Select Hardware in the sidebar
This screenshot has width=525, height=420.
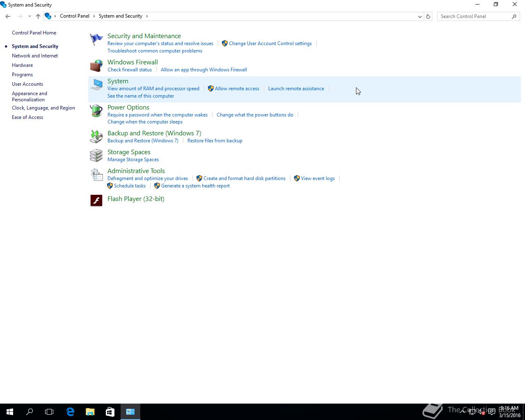coord(22,65)
